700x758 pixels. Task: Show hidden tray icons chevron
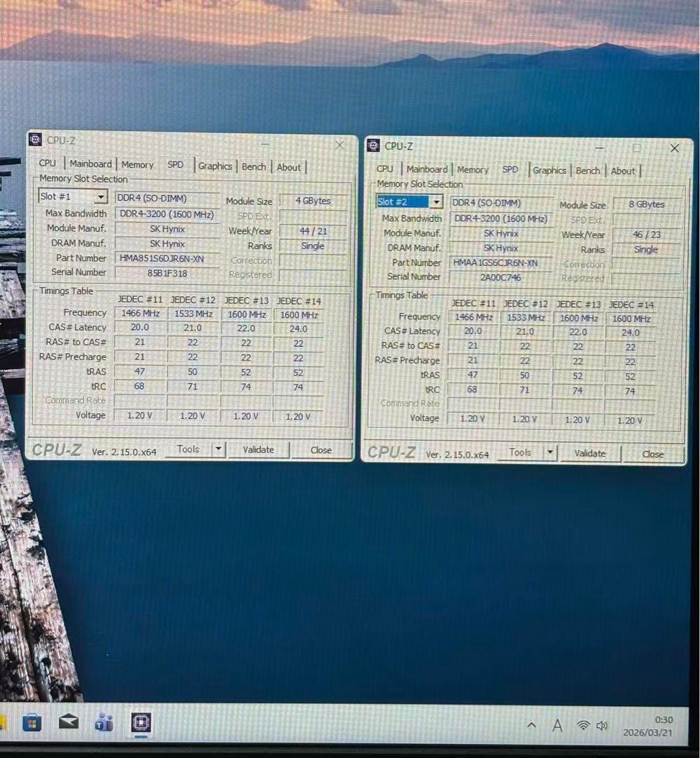tap(532, 725)
